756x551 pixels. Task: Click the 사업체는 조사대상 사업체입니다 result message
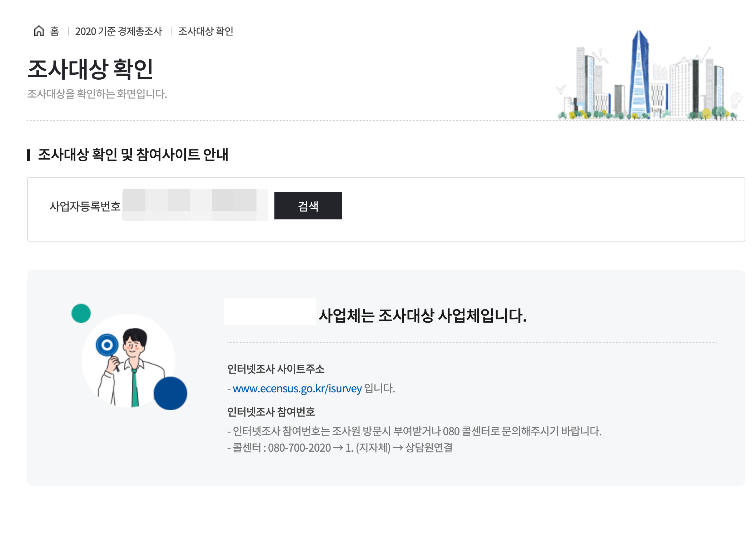pyautogui.click(x=422, y=316)
